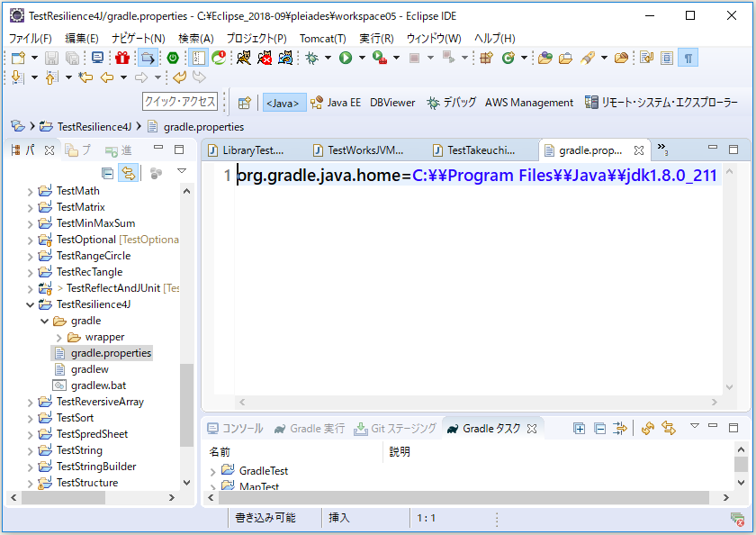This screenshot has width=756, height=535.
Task: Switch to the DBViewer perspective
Action: pyautogui.click(x=392, y=103)
